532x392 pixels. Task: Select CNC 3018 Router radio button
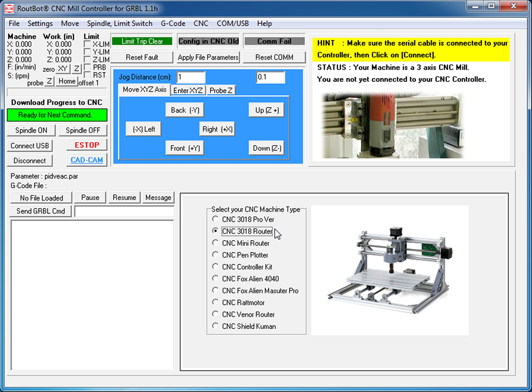(x=215, y=231)
